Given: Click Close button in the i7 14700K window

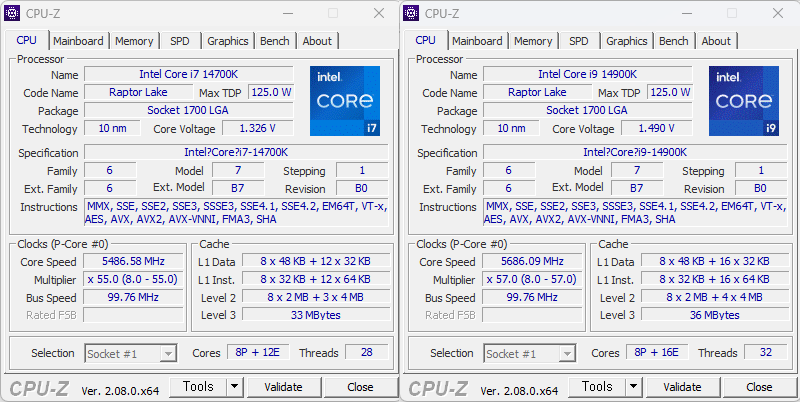Looking at the screenshot, I should coord(360,387).
